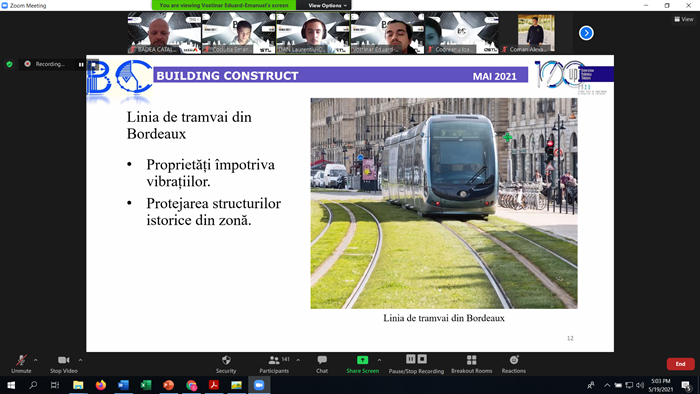Select BADEA CATALIN's video thumbnail
700x394 pixels.
(164, 33)
